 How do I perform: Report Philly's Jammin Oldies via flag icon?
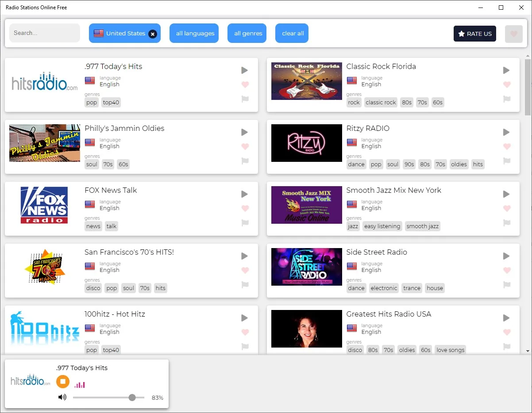(245, 161)
